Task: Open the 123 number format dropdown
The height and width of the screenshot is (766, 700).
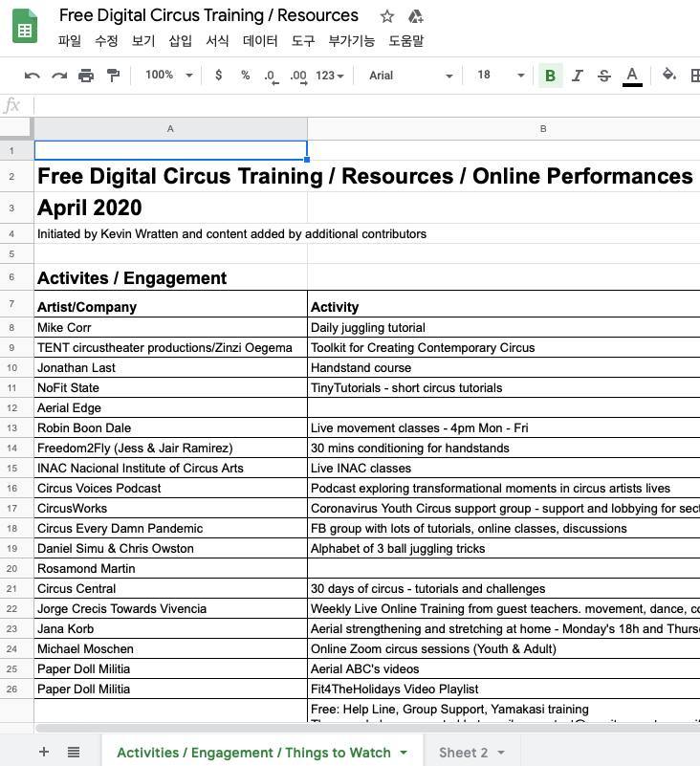Action: tap(330, 76)
